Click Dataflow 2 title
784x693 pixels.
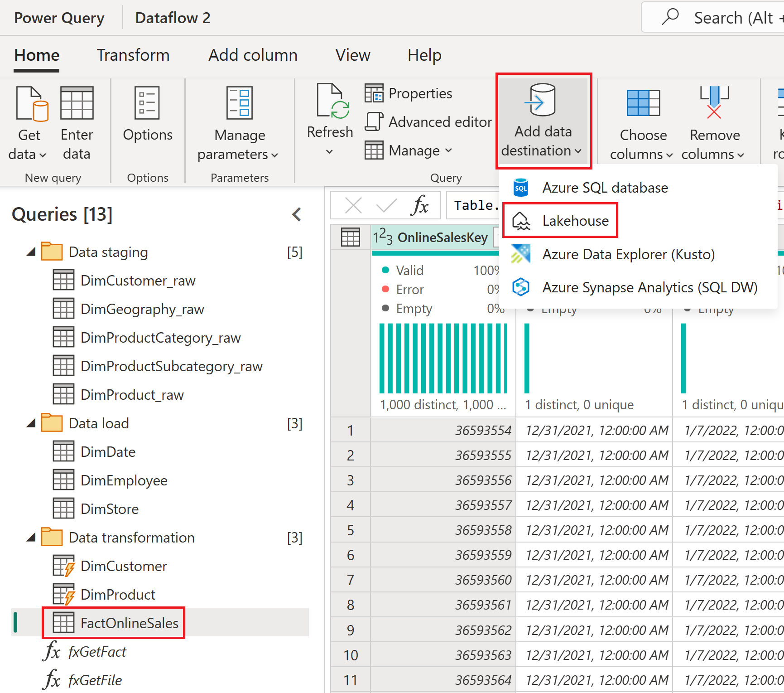tap(173, 18)
